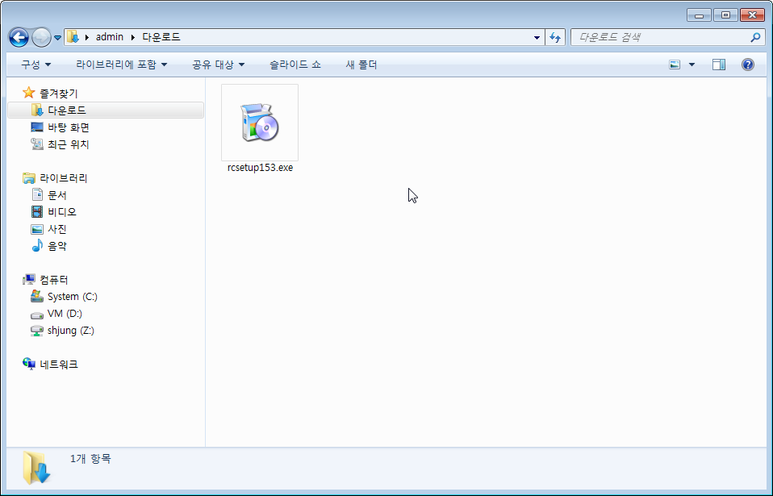Open 최근 위치 in the sidebar
The height and width of the screenshot is (496, 773).
point(68,144)
